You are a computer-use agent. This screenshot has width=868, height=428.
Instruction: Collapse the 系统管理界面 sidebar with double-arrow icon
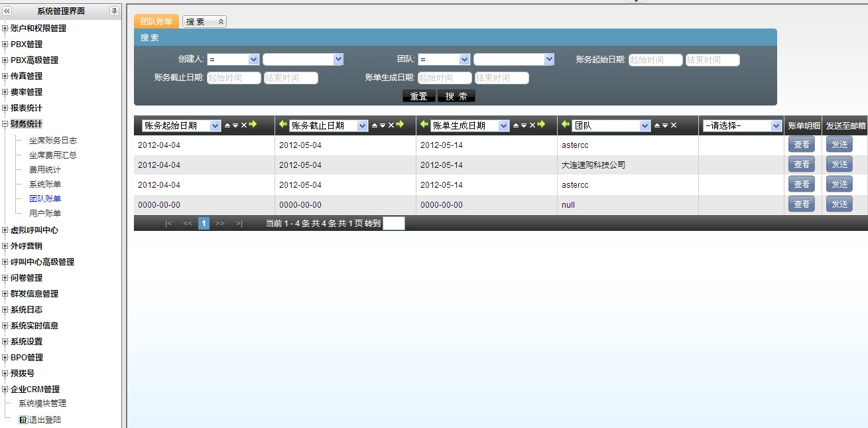[x=7, y=11]
